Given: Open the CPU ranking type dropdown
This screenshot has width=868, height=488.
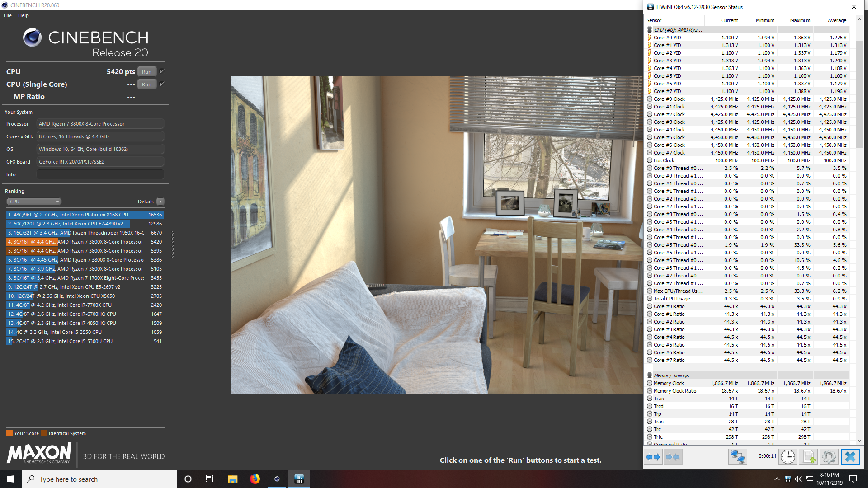Looking at the screenshot, I should 34,202.
